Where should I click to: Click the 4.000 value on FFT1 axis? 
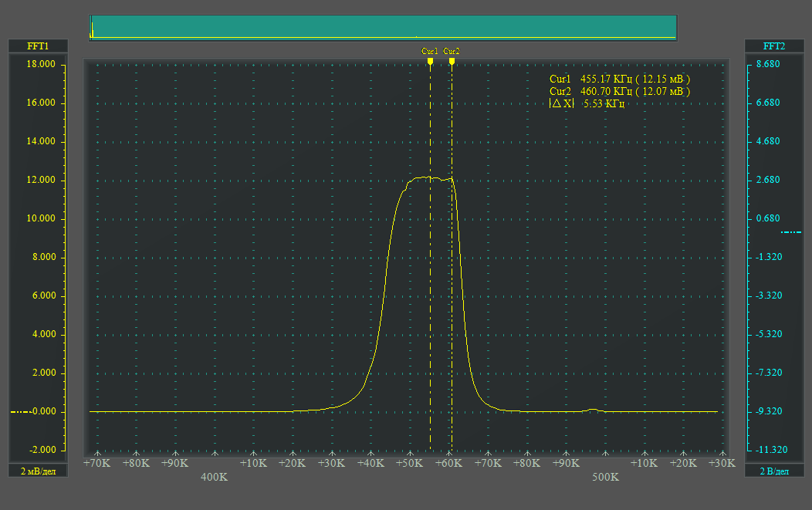[x=44, y=334]
